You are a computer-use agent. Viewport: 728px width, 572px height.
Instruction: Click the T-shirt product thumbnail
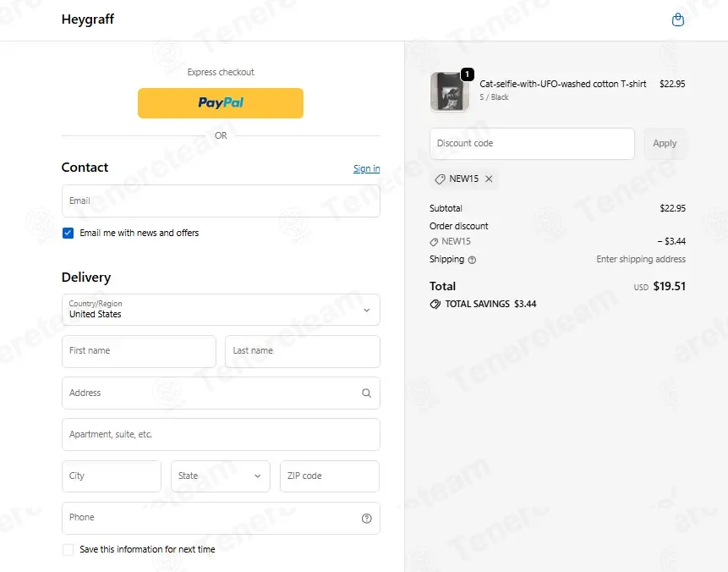point(448,91)
